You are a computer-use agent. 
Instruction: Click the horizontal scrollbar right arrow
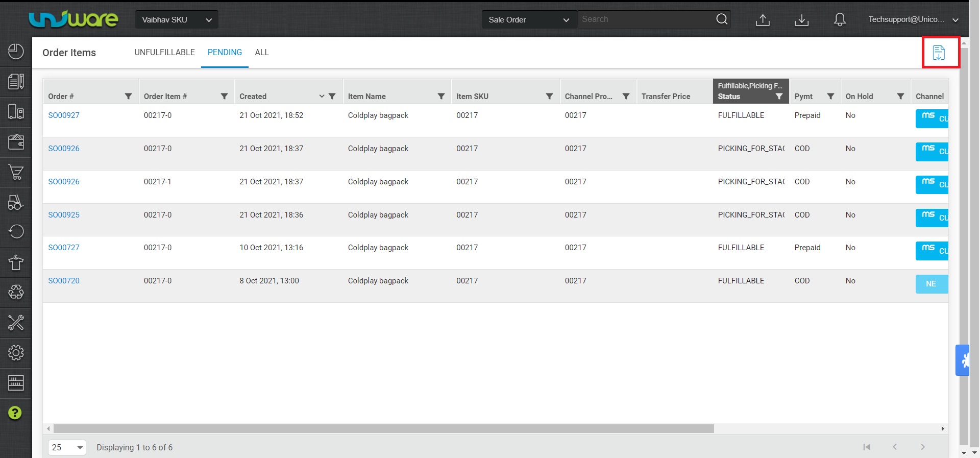click(943, 429)
